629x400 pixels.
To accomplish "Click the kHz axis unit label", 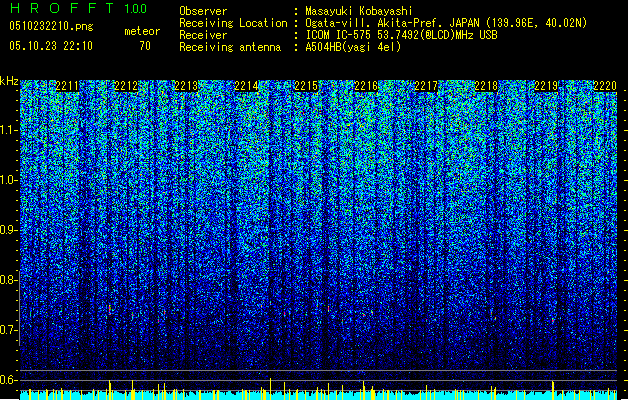I will 9,81.
